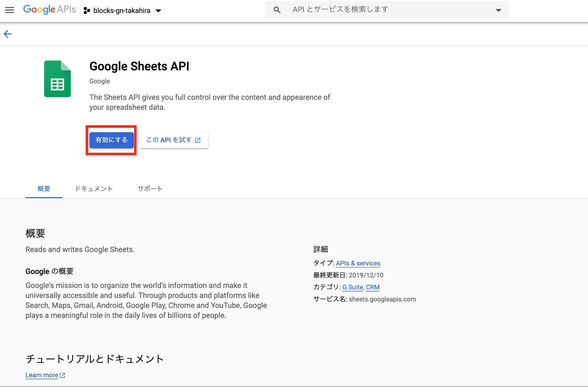Screen dimensions: 588x387
Task: Open the サポート tab
Action: point(150,189)
